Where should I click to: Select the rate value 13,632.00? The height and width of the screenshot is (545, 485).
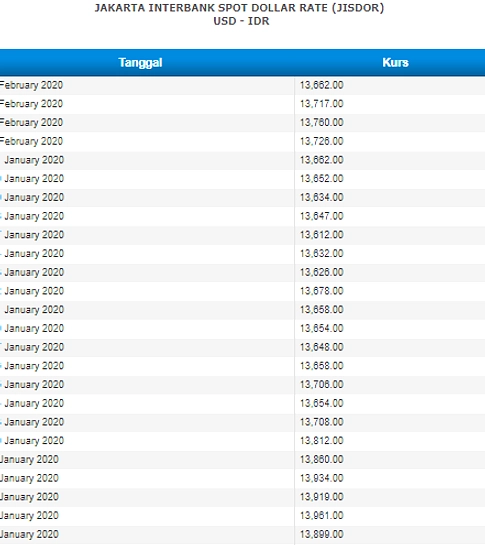[x=322, y=254]
